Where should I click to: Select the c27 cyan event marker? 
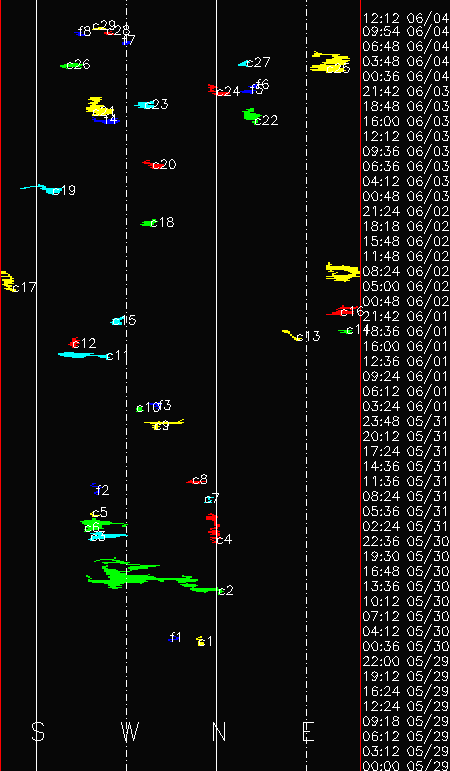(244, 63)
